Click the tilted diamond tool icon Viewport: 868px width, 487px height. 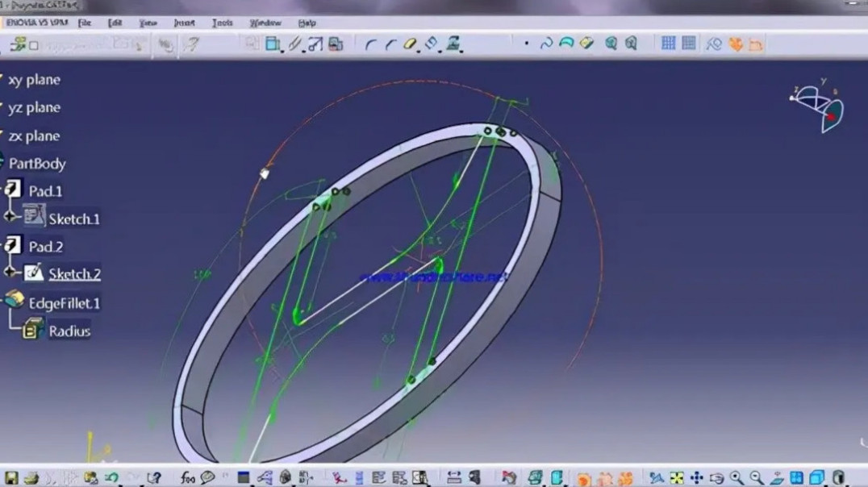[x=432, y=44]
